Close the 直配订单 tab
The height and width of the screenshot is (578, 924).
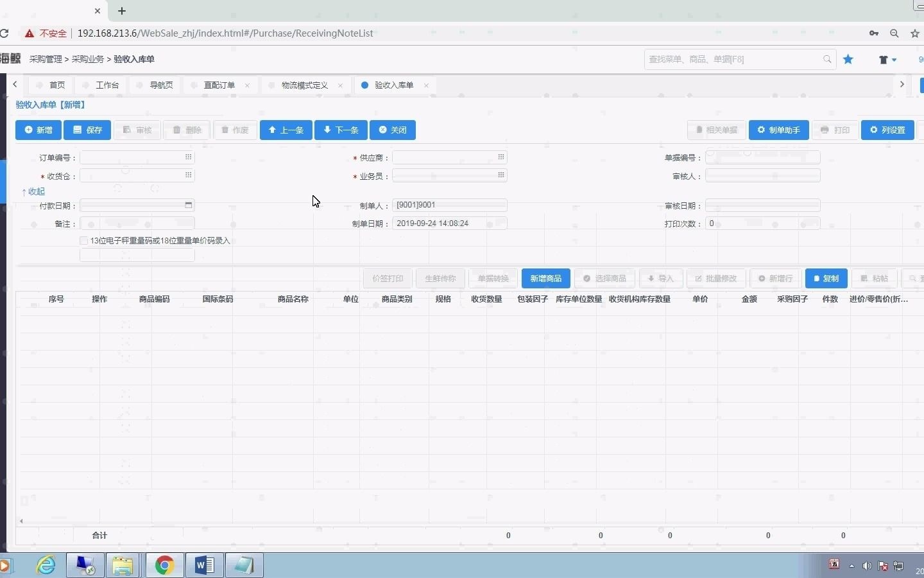247,85
